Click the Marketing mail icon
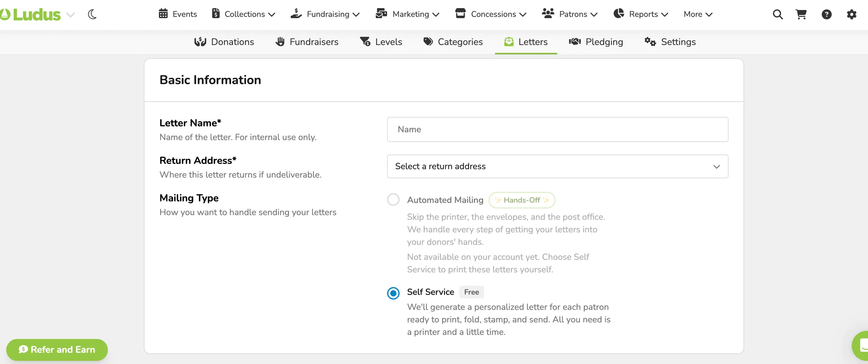The height and width of the screenshot is (364, 868). pyautogui.click(x=381, y=13)
